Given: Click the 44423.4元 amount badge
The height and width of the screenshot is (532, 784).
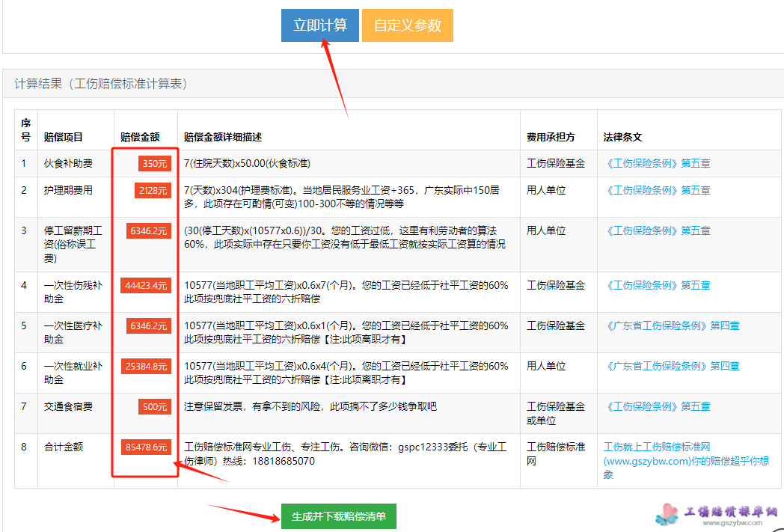Looking at the screenshot, I should click(147, 286).
